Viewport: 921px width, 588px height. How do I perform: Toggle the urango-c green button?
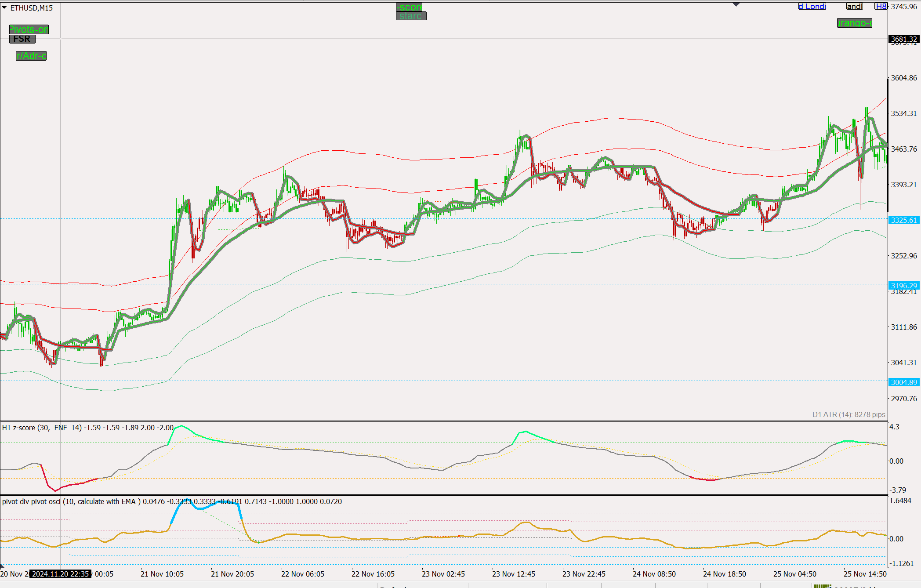coord(854,23)
